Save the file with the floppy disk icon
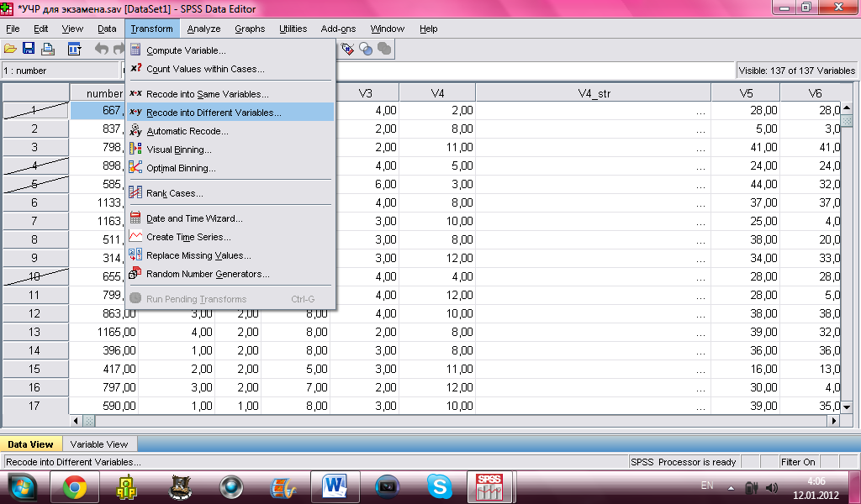The image size is (861, 504). (x=28, y=50)
